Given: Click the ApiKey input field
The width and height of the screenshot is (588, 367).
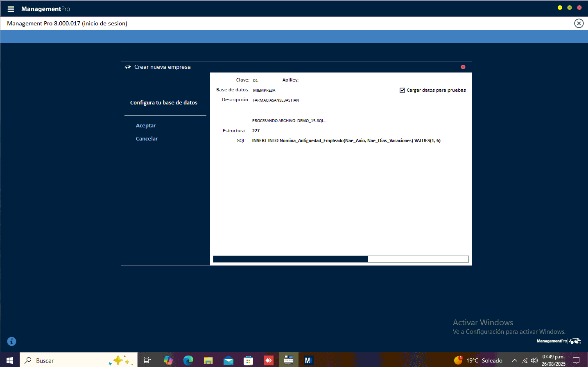Looking at the screenshot, I should click(349, 81).
